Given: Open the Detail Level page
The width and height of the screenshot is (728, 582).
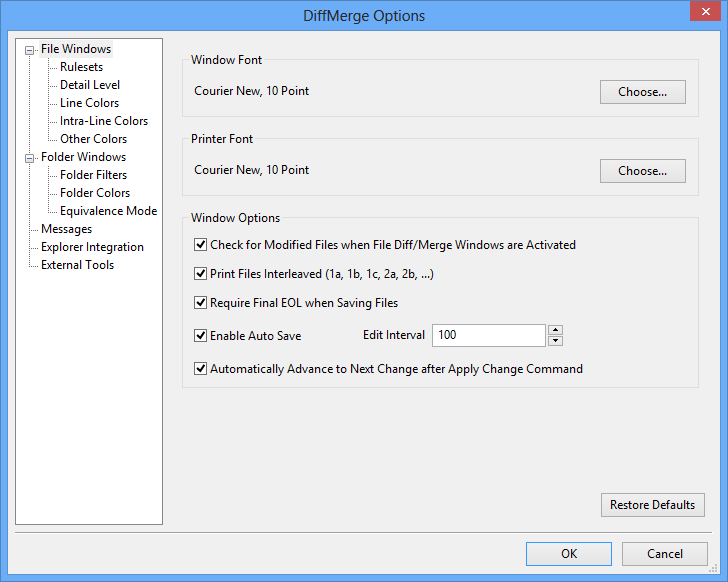Looking at the screenshot, I should tap(90, 85).
